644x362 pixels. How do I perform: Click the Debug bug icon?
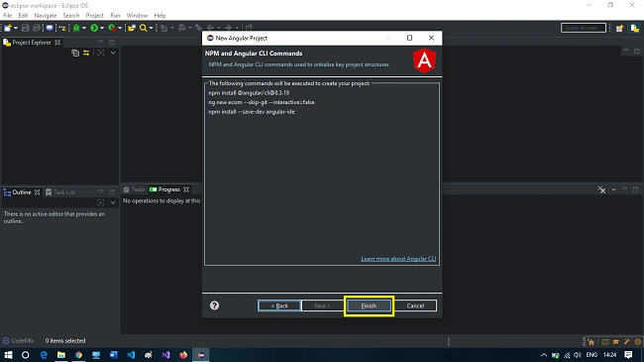click(76, 28)
